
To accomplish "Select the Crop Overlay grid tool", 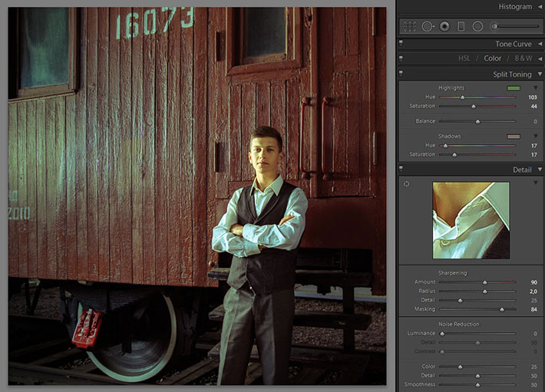I will click(410, 26).
